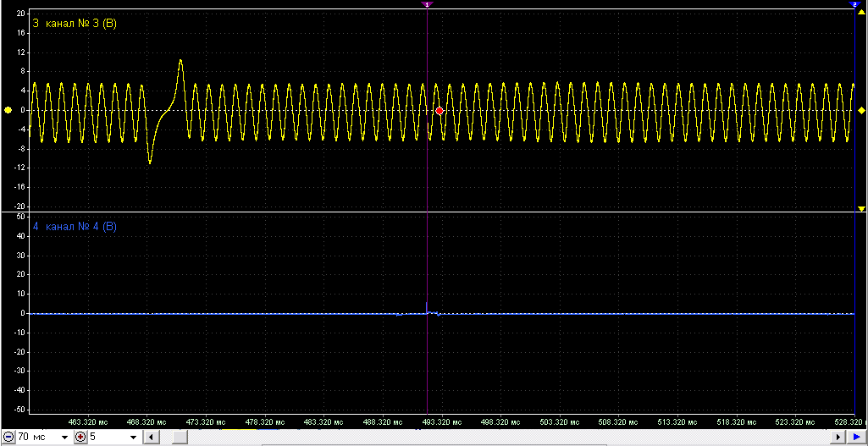Click the 30 volt axis label
This screenshot has width=868, height=446.
click(x=20, y=255)
